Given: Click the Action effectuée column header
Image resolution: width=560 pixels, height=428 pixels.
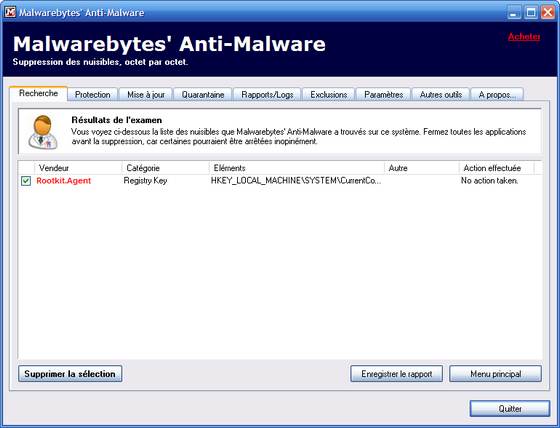Looking at the screenshot, I should point(496,168).
